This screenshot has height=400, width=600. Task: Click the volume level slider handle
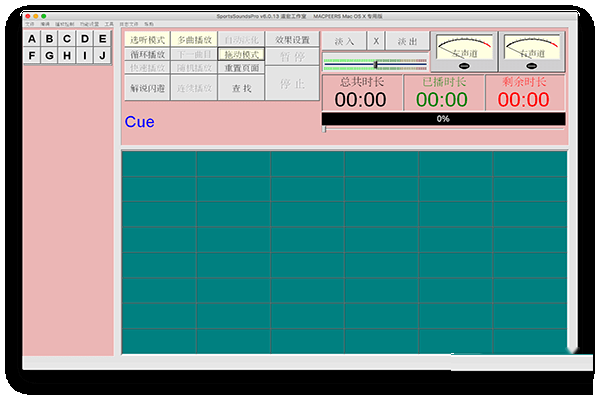coord(376,64)
